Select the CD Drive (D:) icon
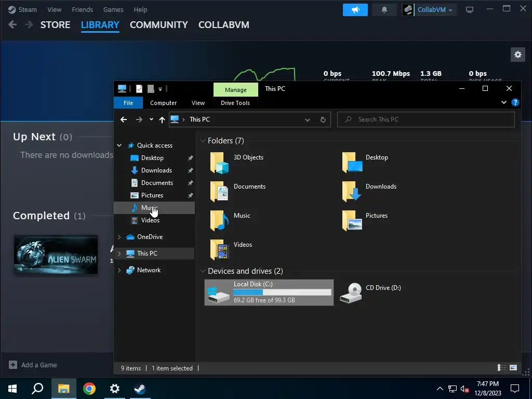Screen dimensions: 532x399 click(351, 293)
